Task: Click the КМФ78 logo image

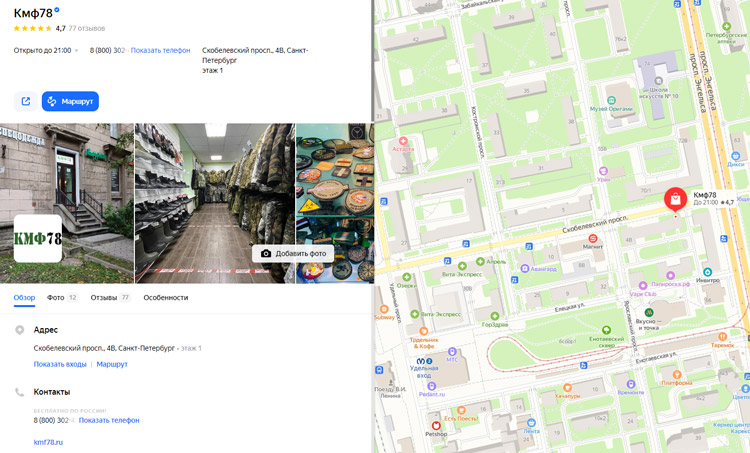Action: 38,238
